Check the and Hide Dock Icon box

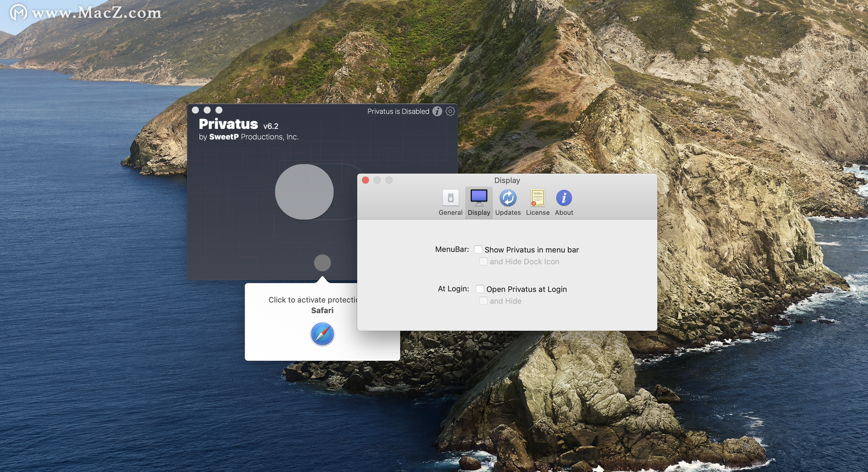tap(483, 261)
